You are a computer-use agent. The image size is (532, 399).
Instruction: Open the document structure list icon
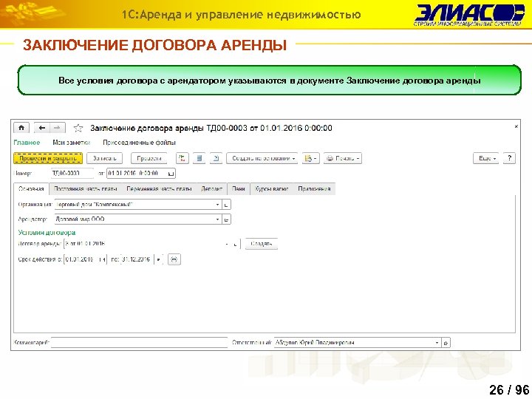click(199, 158)
